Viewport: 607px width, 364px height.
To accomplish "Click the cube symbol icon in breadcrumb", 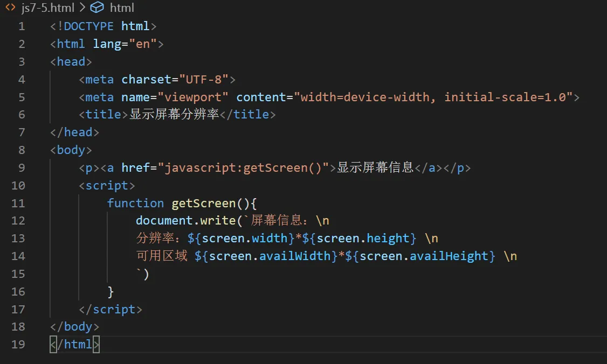I will 97,8.
